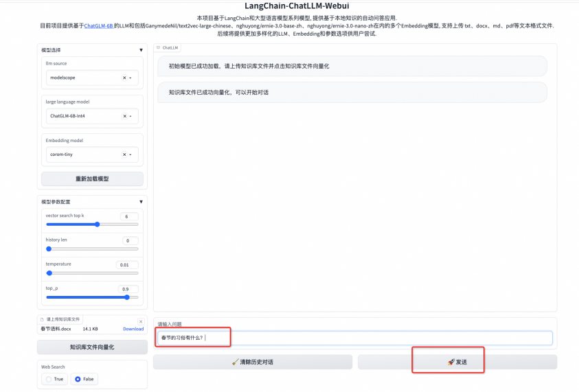This screenshot has width=579, height=392.
Task: Click the modelscope combo box
Action: tap(92, 78)
